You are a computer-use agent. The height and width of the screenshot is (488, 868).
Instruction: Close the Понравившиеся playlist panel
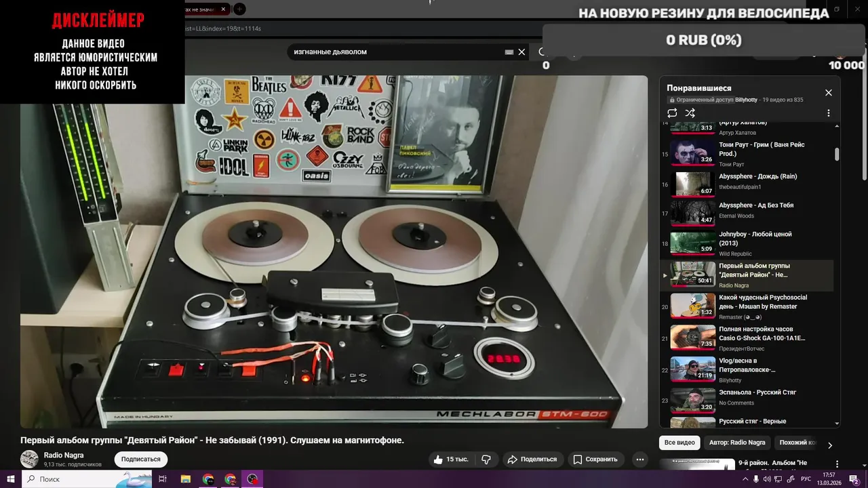pyautogui.click(x=828, y=93)
